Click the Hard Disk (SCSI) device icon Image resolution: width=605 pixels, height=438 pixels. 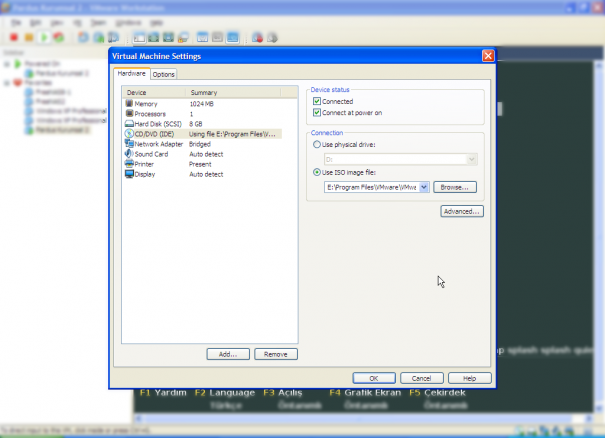129,123
